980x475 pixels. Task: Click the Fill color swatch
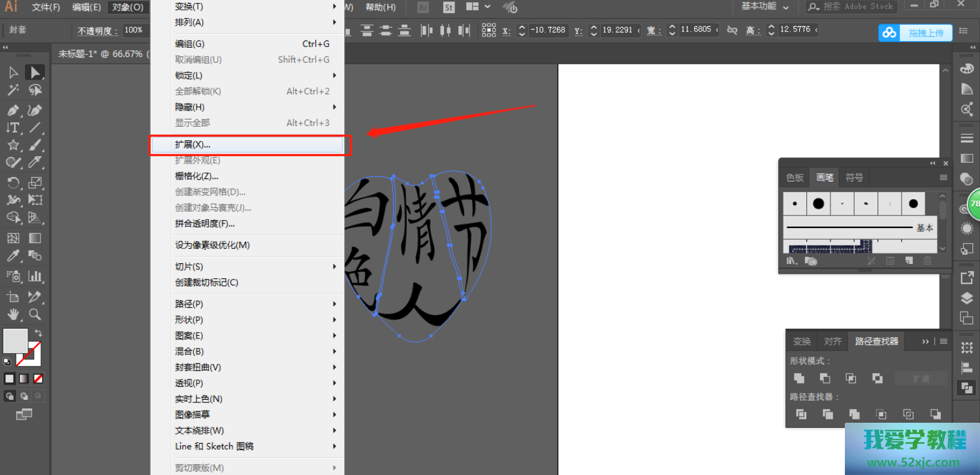[15, 341]
